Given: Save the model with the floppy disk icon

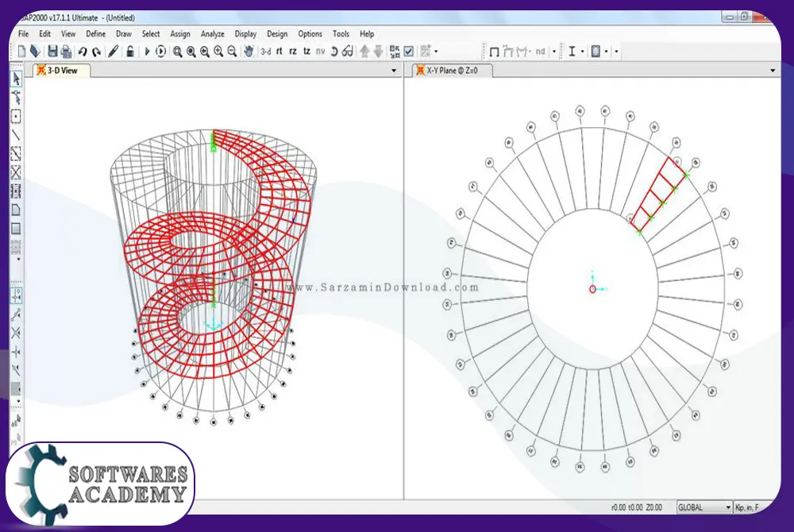Looking at the screenshot, I should pos(52,51).
